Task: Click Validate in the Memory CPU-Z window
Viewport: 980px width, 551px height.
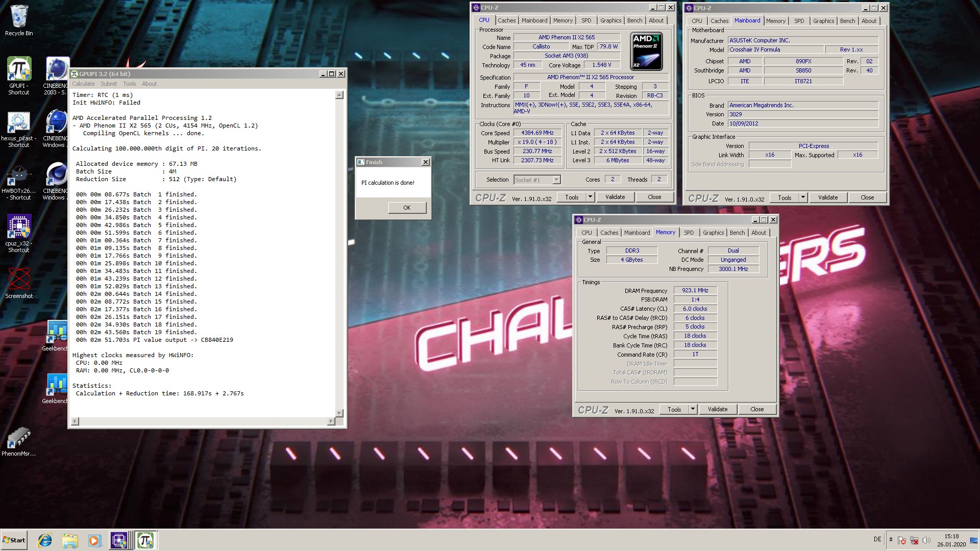Action: pyautogui.click(x=718, y=409)
